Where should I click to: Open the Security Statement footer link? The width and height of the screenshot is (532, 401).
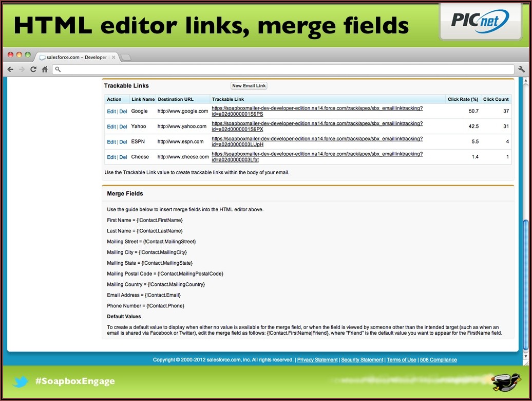point(362,360)
